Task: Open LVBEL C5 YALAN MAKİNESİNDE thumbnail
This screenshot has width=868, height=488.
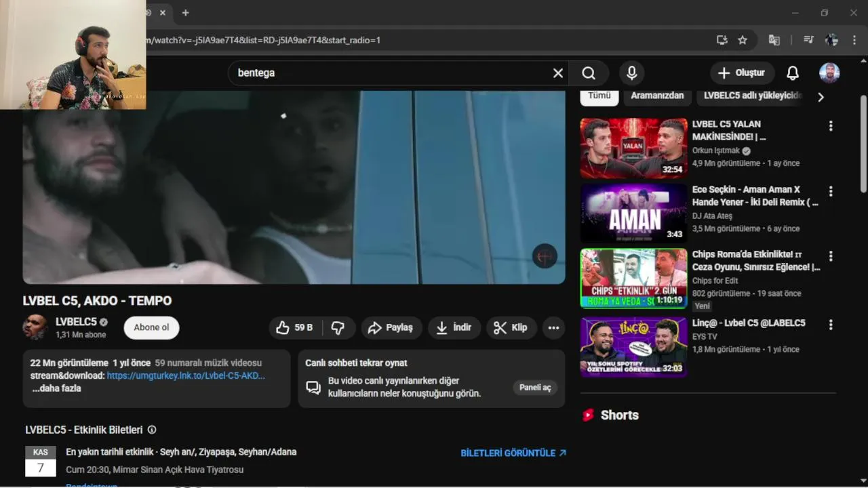Action: coord(633,148)
